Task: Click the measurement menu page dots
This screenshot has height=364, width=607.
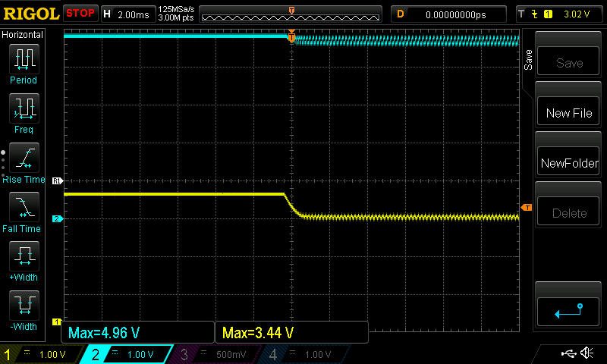Action: click(3, 163)
